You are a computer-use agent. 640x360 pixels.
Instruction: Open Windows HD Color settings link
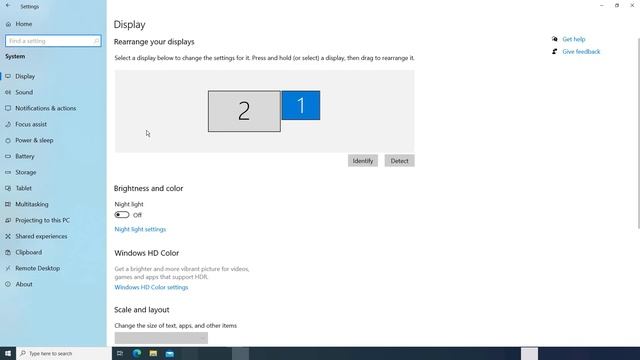coord(151,287)
